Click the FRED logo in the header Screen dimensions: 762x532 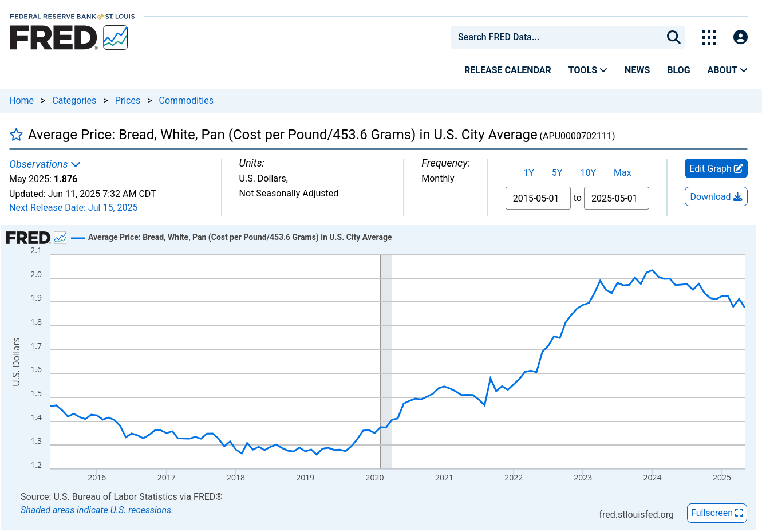69,37
